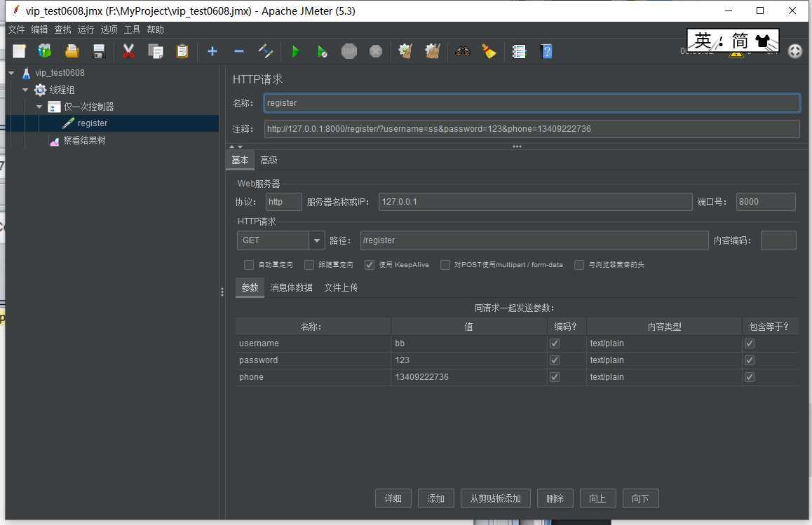Enable multipart/form-data for POST checkbox
This screenshot has width=812, height=525.
[x=445, y=264]
